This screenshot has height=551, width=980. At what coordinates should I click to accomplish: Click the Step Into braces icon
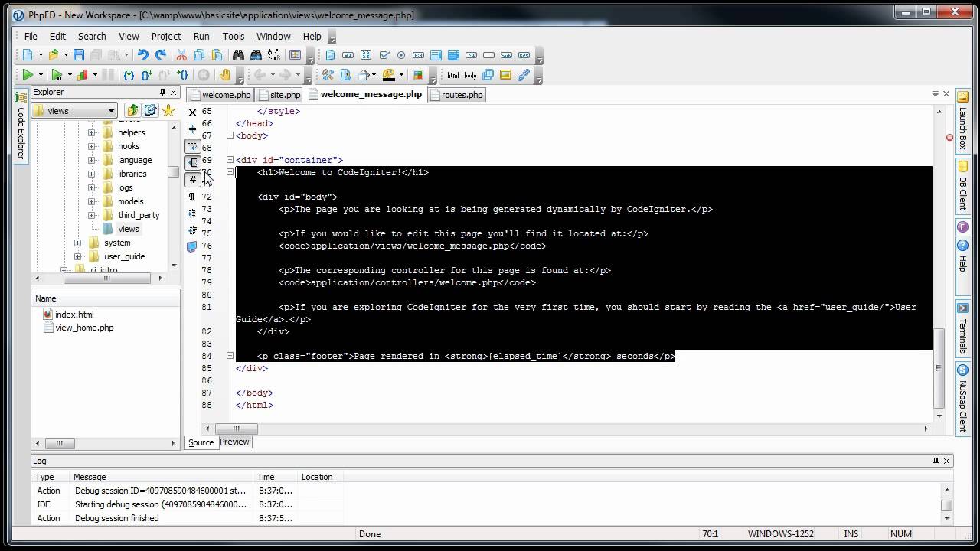(129, 75)
